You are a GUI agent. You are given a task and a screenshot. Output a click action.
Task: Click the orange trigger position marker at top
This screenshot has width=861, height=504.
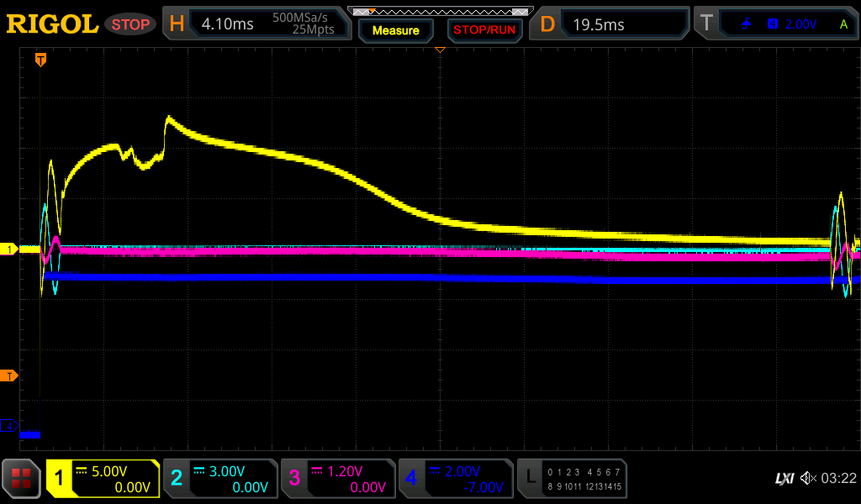[x=40, y=60]
